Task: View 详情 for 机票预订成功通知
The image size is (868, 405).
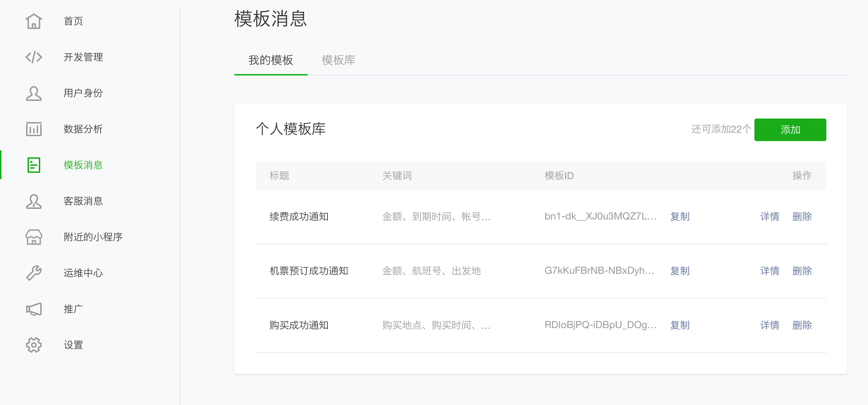Action: pos(769,271)
